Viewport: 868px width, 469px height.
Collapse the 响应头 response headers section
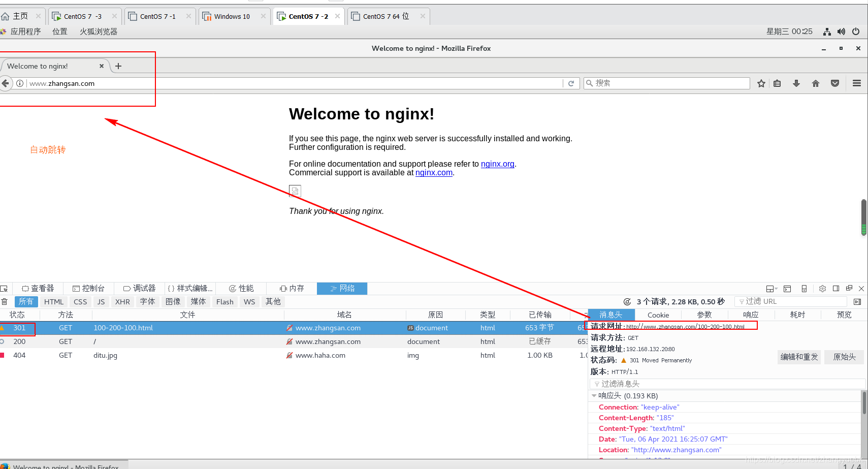coord(594,396)
